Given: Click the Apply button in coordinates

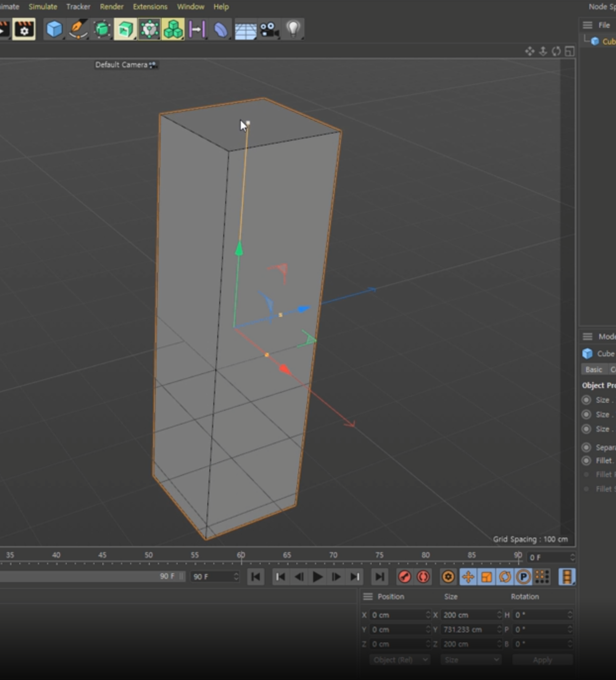Looking at the screenshot, I should pos(542,660).
